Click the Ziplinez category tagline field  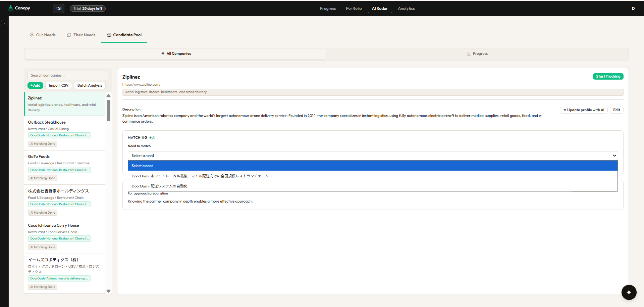click(373, 92)
